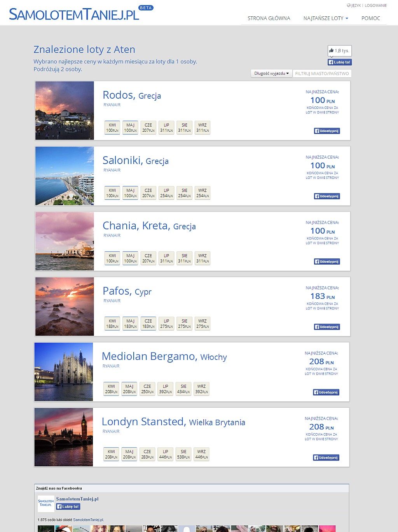This screenshot has width=398, height=532.
Task: Click Udostępnij for Mediolan Bergamo
Action: click(x=326, y=392)
